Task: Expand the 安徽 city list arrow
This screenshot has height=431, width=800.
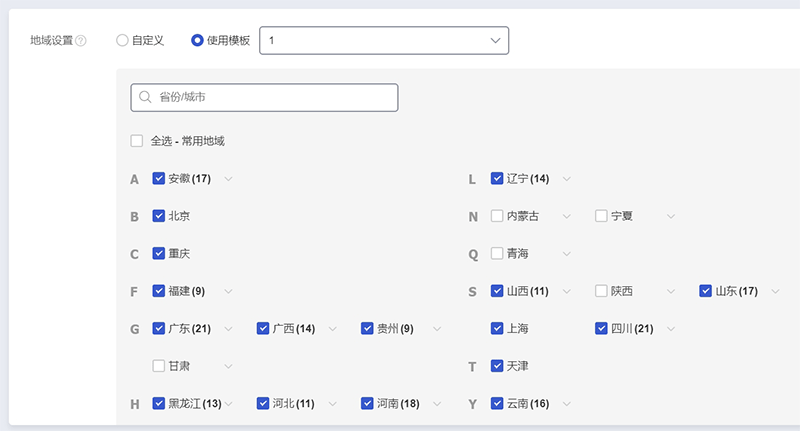Action: (x=228, y=179)
